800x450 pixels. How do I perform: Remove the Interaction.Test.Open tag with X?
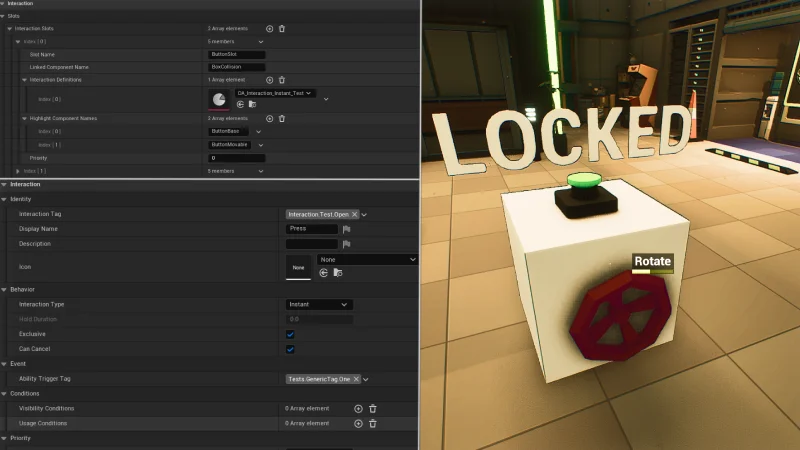355,214
